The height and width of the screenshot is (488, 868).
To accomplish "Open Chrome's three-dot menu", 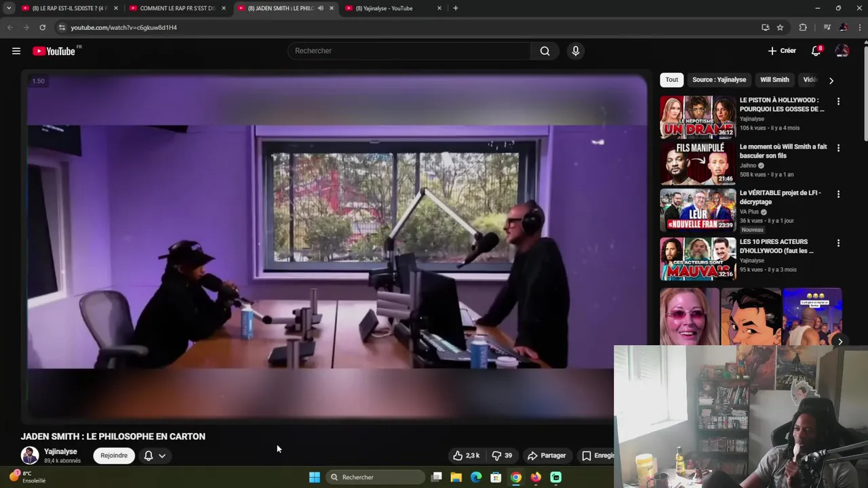I will coord(859,27).
